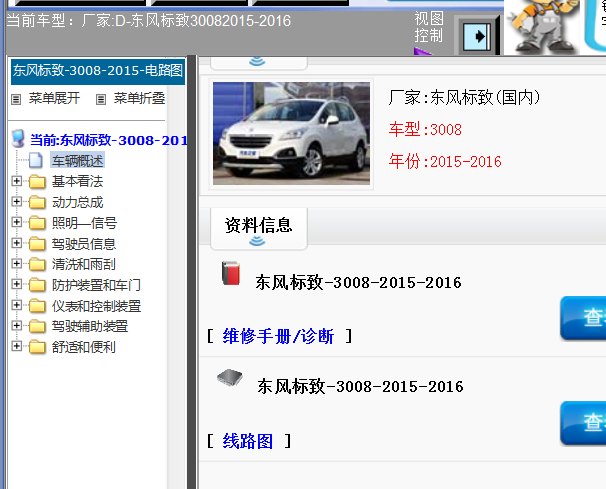Click the computer icon beside 当前:东风标致
Viewport: 606px width, 489px height.
click(x=18, y=139)
